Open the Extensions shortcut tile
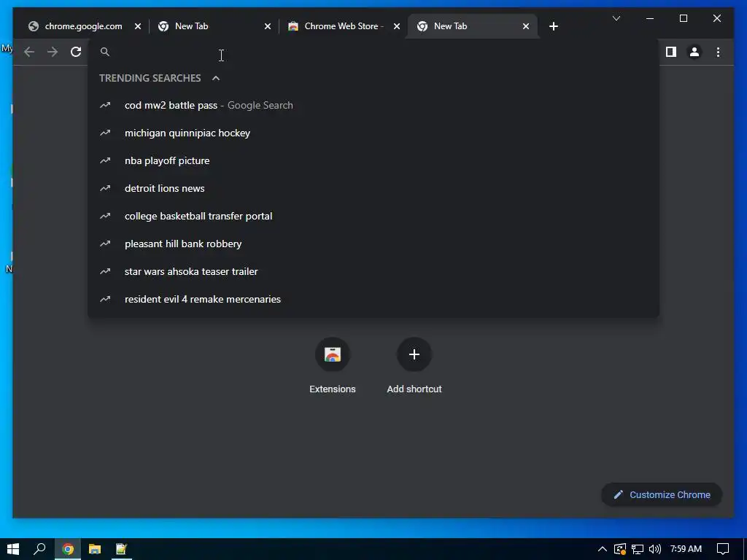 point(332,366)
